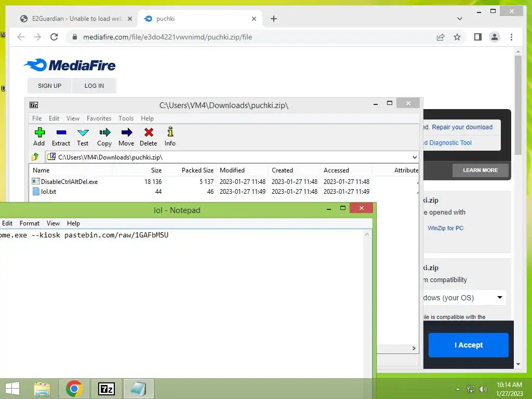This screenshot has height=399, width=532.
Task: Click the SIGN UP button on MediaFire
Action: click(49, 86)
